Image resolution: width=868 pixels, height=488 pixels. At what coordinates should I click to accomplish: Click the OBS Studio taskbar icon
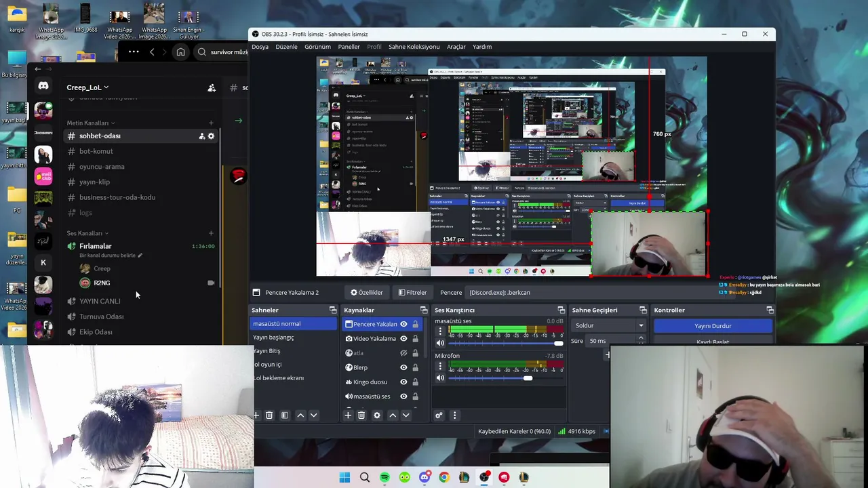point(484,477)
